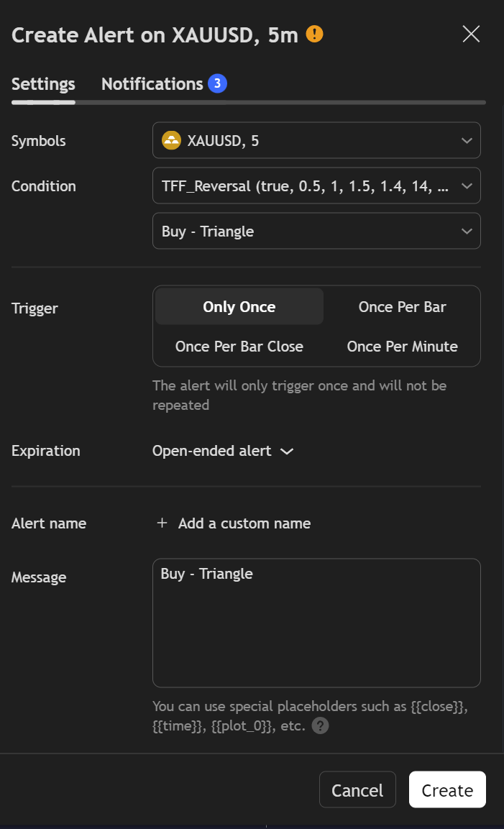Screen dimensions: 504x829
Task: Click the Cancel button
Action: pos(357,790)
